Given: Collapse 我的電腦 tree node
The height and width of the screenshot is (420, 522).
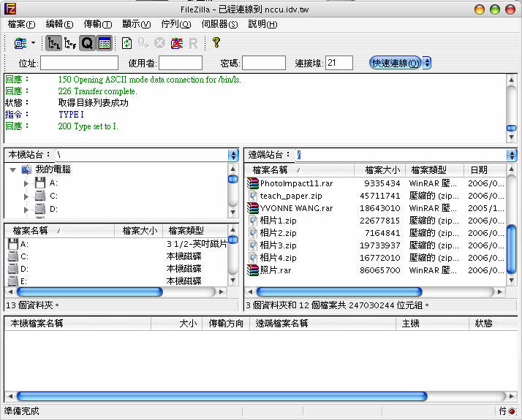Looking at the screenshot, I should [x=13, y=170].
